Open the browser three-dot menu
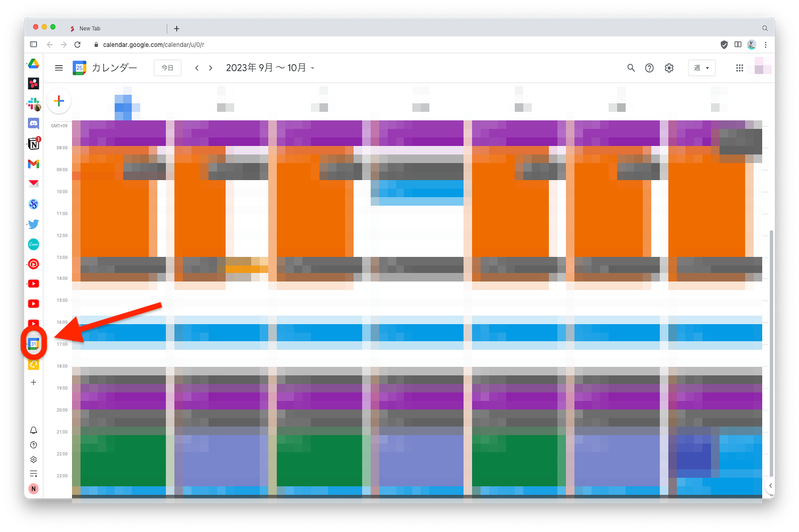Image resolution: width=799 pixels, height=532 pixels. [x=766, y=45]
